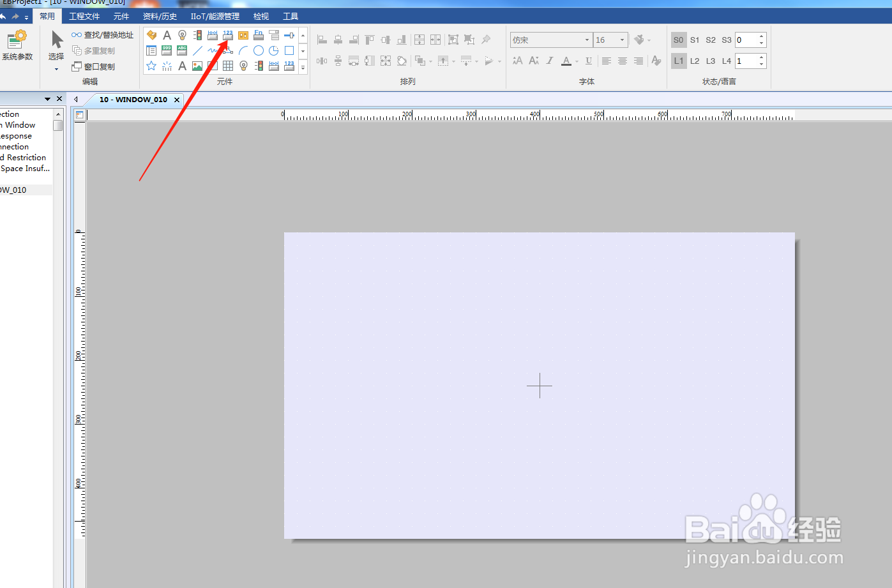Add a function key object
The width and height of the screenshot is (892, 588).
pos(259,35)
